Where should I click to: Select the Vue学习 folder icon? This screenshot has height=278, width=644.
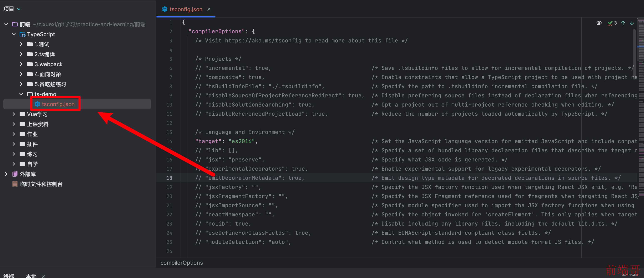point(22,114)
